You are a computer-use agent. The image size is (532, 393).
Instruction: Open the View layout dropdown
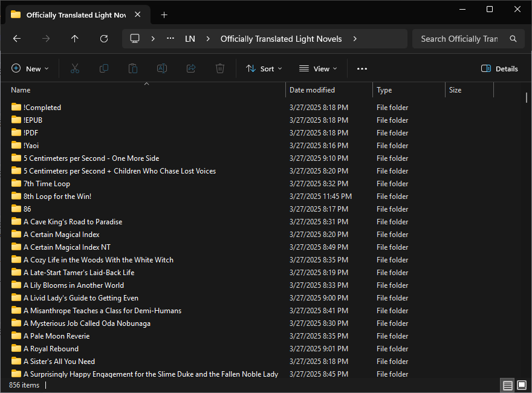[318, 69]
